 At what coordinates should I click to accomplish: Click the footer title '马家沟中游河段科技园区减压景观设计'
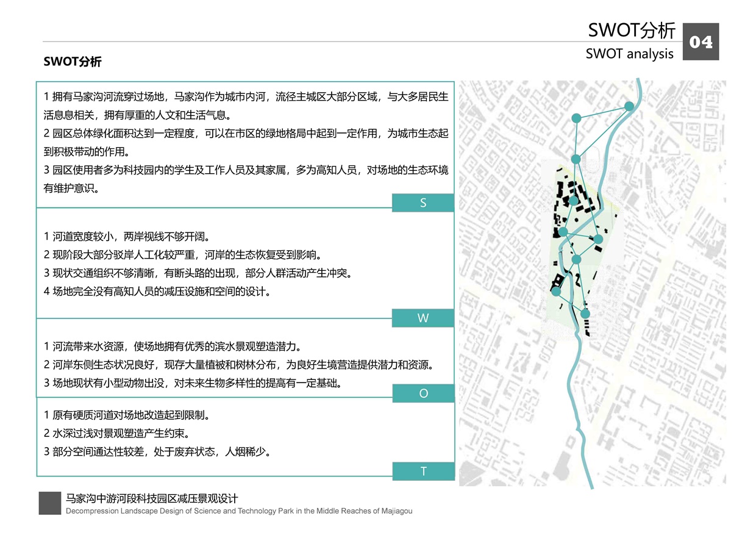(152, 498)
